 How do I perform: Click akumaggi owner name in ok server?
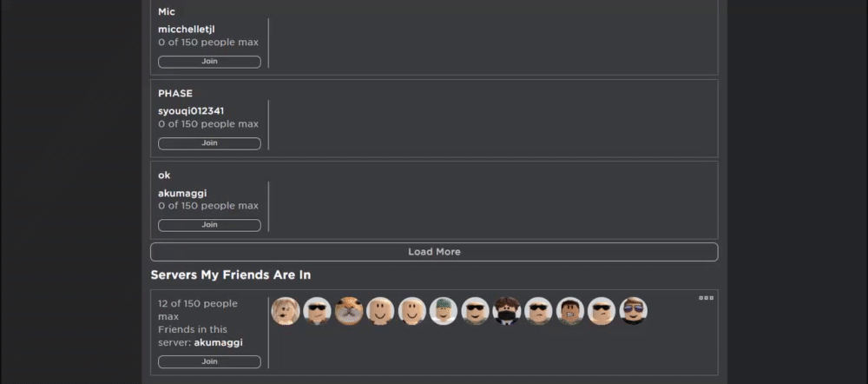182,193
